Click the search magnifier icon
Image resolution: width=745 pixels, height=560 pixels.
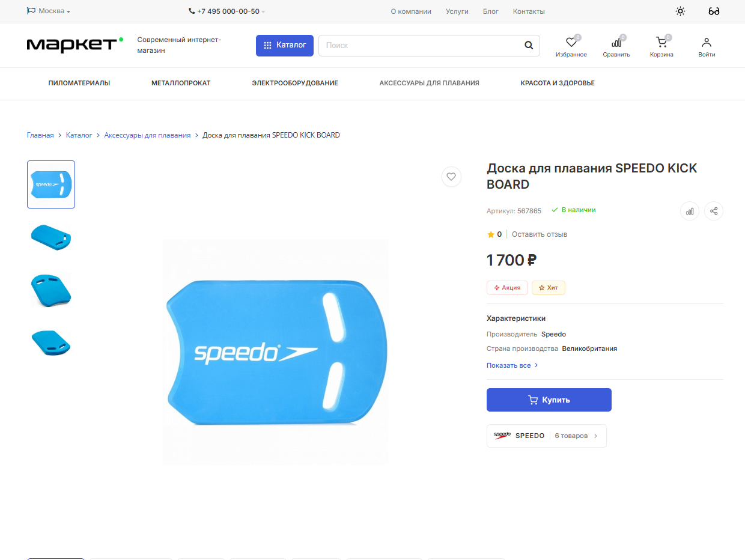(x=529, y=45)
